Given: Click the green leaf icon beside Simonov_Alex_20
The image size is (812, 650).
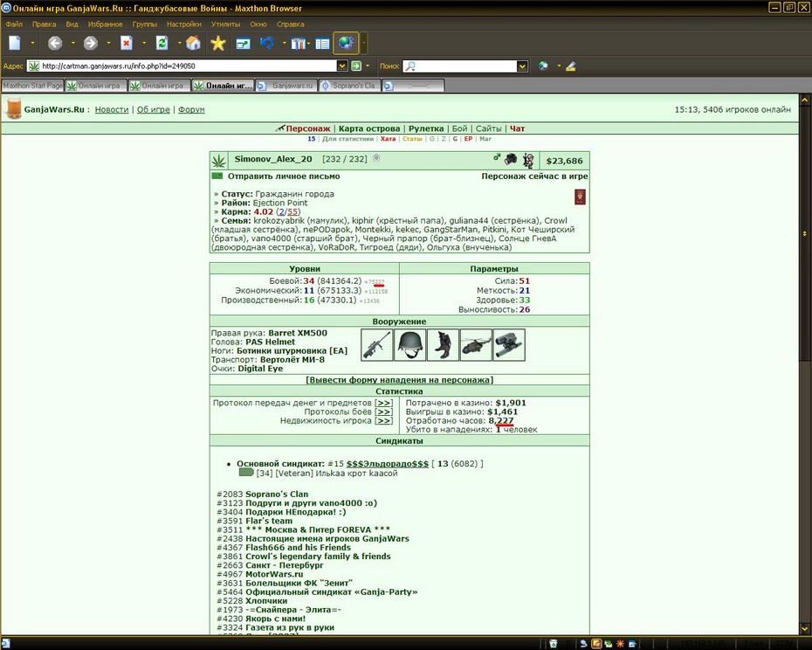Looking at the screenshot, I should coord(218,161).
